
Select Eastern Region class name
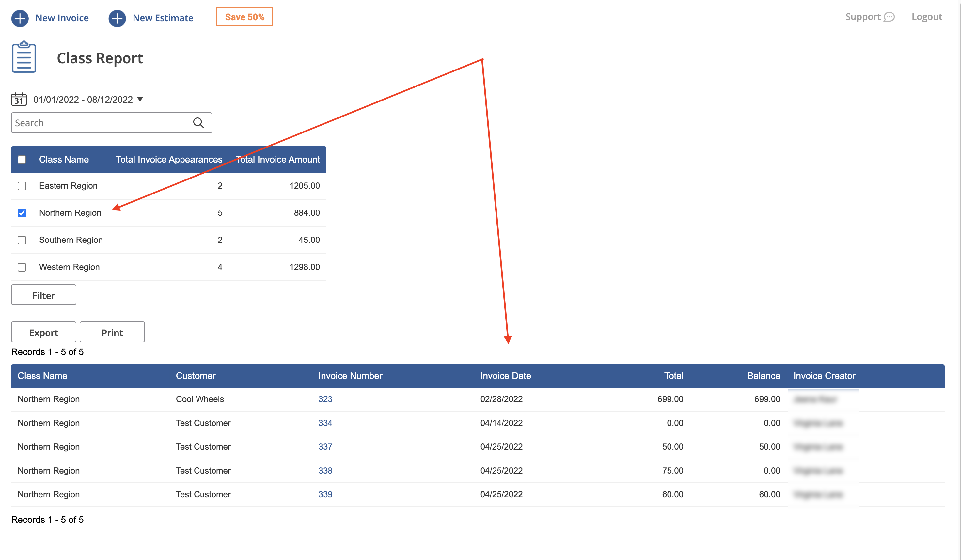[x=68, y=186]
